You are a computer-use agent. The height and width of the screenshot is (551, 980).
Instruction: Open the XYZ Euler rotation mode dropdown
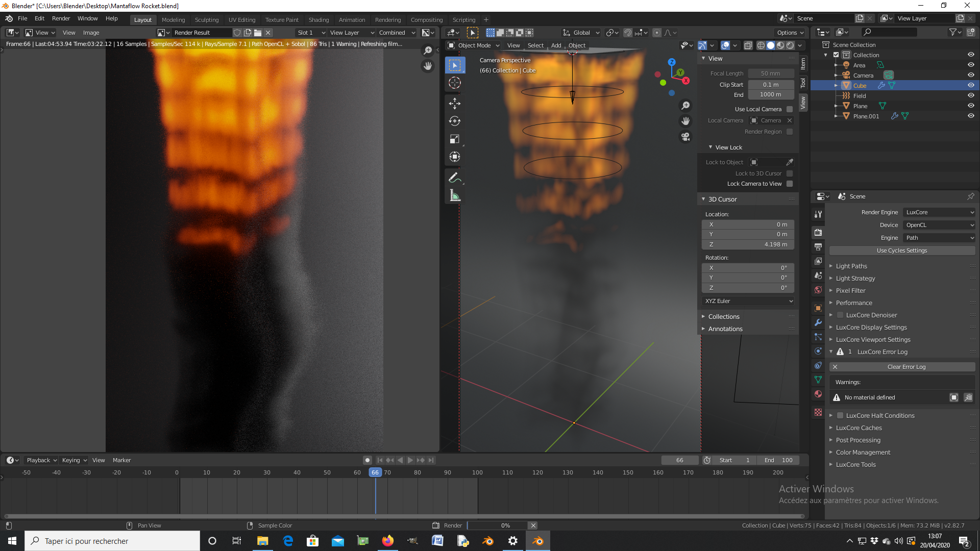click(x=748, y=301)
